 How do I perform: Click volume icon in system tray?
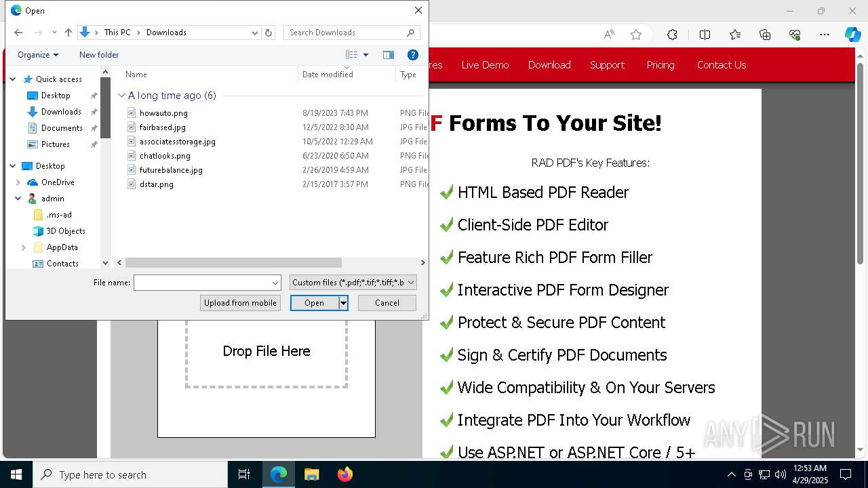coord(780,474)
